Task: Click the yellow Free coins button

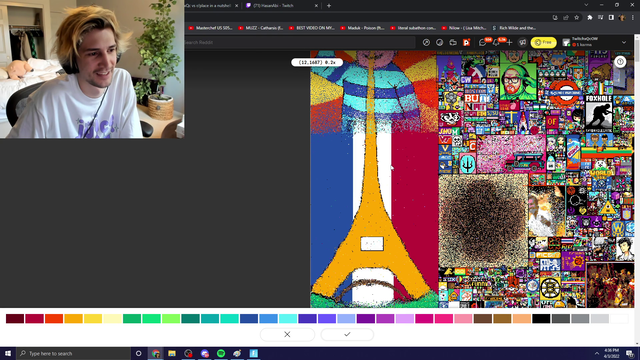Action: (x=543, y=42)
